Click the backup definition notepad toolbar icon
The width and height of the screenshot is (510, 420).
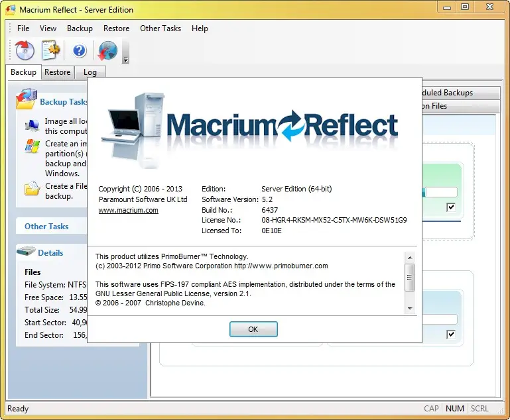51,50
